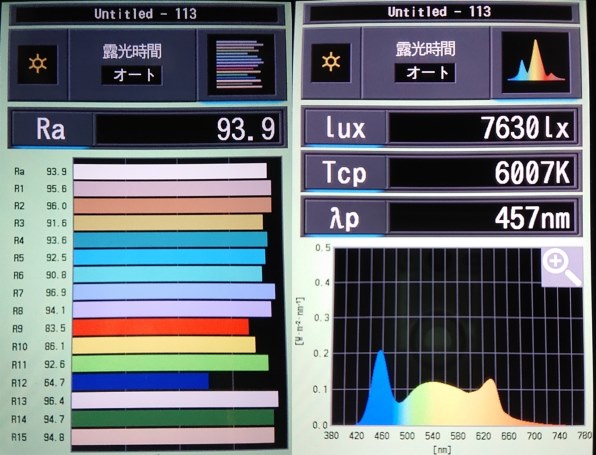This screenshot has height=455, width=596.
Task: Select the 露光時間 label on right screen
Action: coord(425,49)
